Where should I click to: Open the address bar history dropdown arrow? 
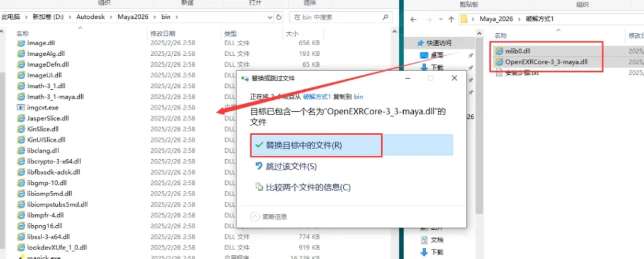(x=270, y=17)
